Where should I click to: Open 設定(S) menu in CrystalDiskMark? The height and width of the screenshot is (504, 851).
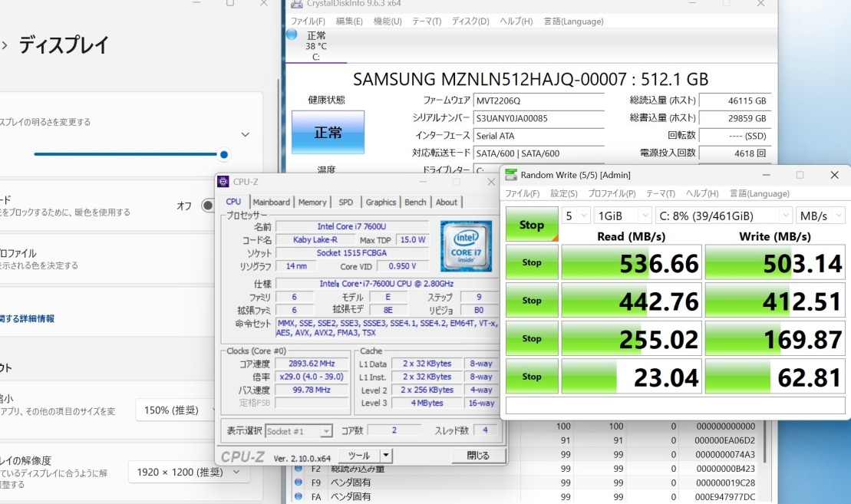[x=564, y=193]
